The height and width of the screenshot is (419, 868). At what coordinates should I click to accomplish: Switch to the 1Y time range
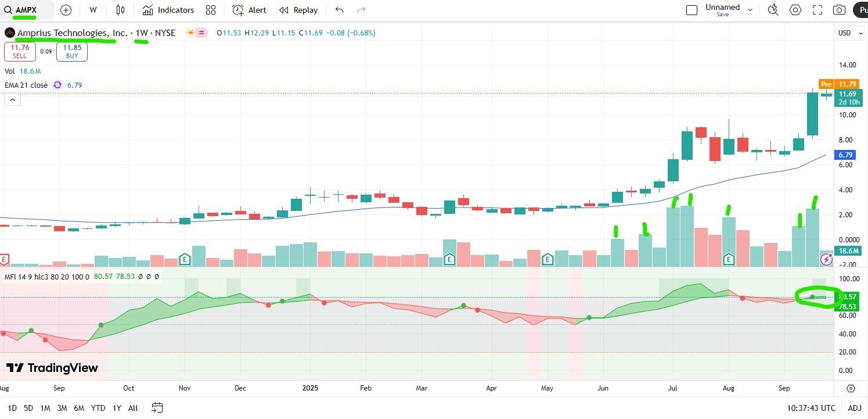[x=117, y=408]
